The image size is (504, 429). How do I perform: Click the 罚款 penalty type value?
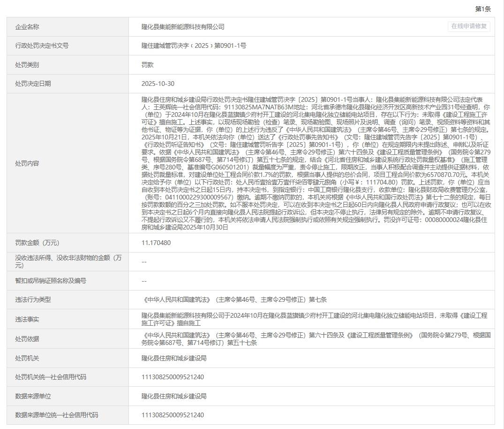pyautogui.click(x=148, y=65)
